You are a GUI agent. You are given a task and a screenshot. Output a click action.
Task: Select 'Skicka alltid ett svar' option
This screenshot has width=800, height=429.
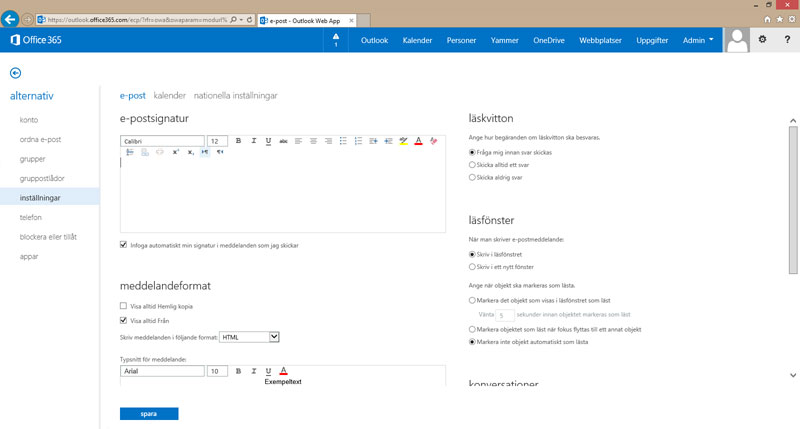(473, 164)
